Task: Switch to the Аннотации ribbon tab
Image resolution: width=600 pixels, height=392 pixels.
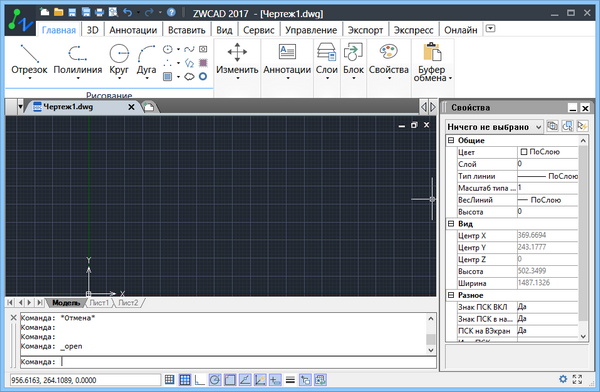Action: click(x=133, y=30)
